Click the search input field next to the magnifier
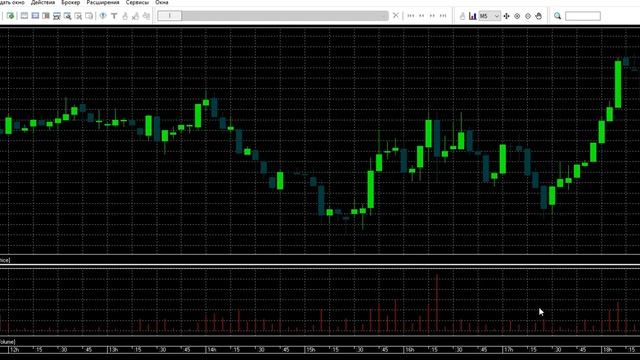Image resolution: width=640 pixels, height=360 pixels. click(x=583, y=16)
